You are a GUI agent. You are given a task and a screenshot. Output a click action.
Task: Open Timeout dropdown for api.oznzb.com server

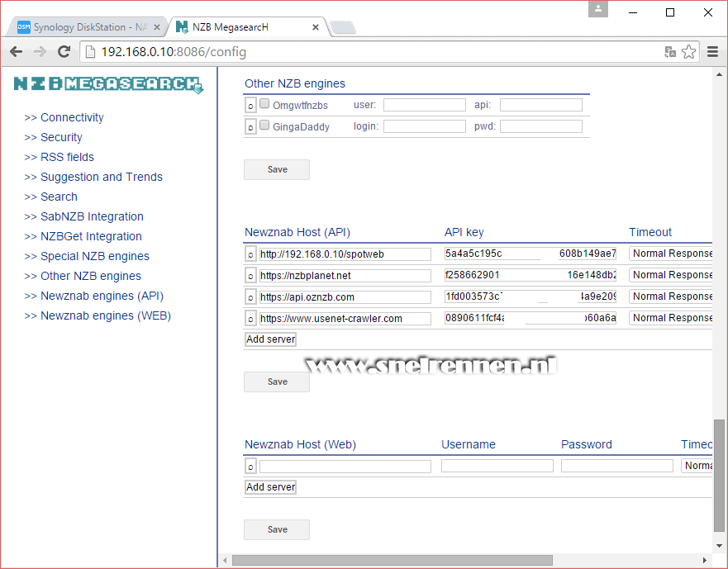pos(671,296)
